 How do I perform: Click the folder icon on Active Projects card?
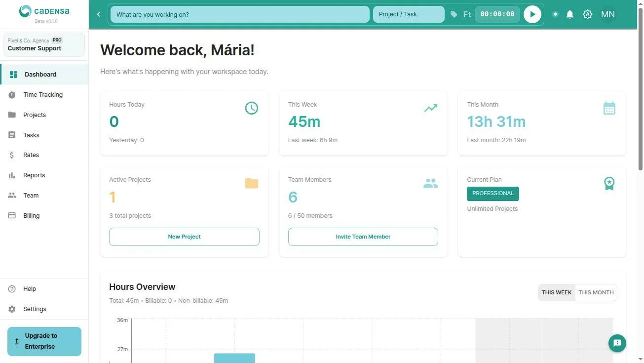point(252,183)
